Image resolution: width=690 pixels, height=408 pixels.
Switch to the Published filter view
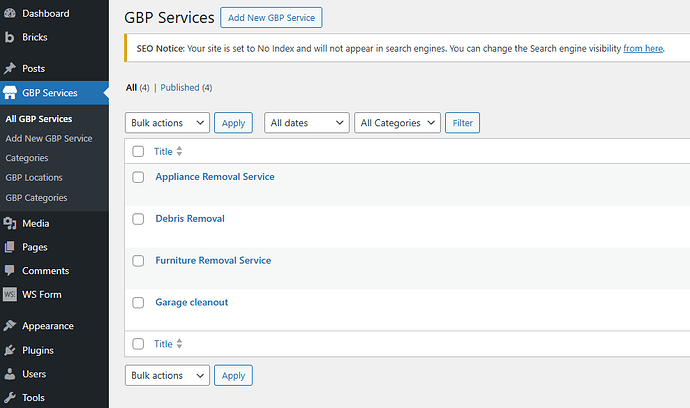[185, 88]
